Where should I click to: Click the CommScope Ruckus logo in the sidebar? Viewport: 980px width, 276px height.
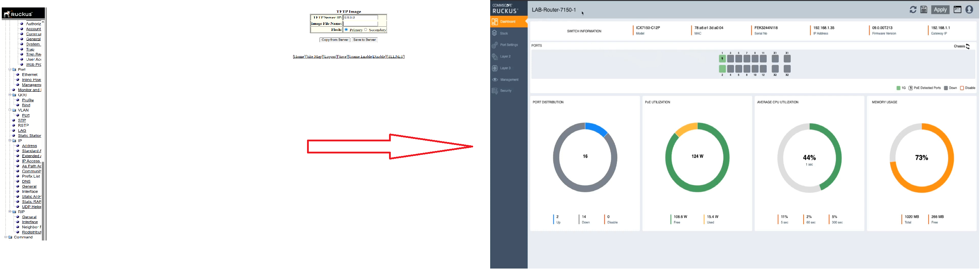tap(505, 9)
